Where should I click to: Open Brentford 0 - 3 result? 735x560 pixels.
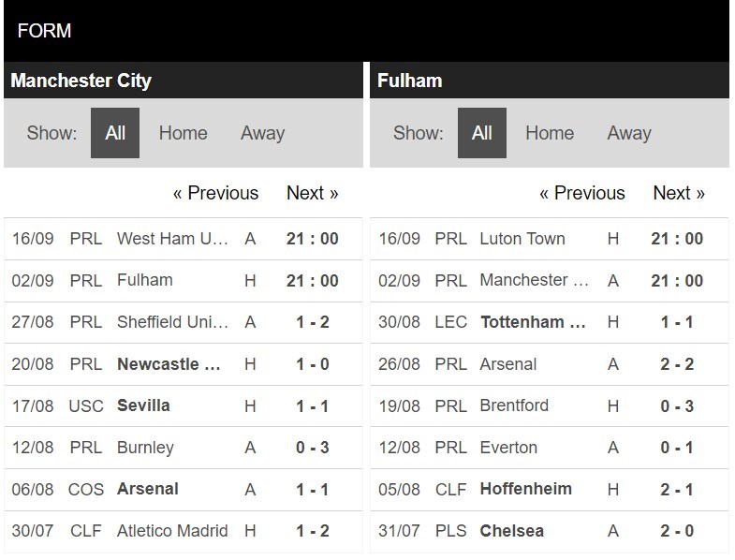[677, 406]
